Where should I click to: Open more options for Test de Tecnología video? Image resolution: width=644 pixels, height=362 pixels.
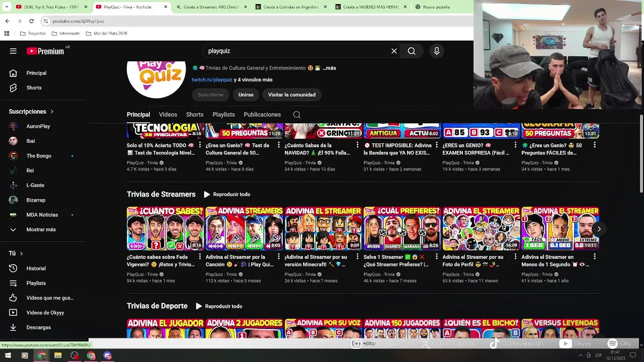(200, 145)
